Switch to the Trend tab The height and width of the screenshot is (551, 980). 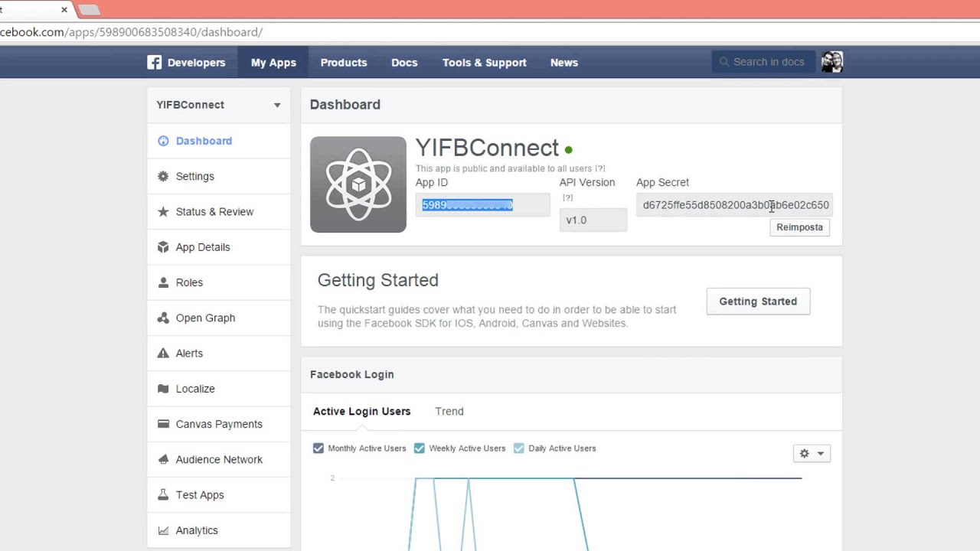point(449,412)
